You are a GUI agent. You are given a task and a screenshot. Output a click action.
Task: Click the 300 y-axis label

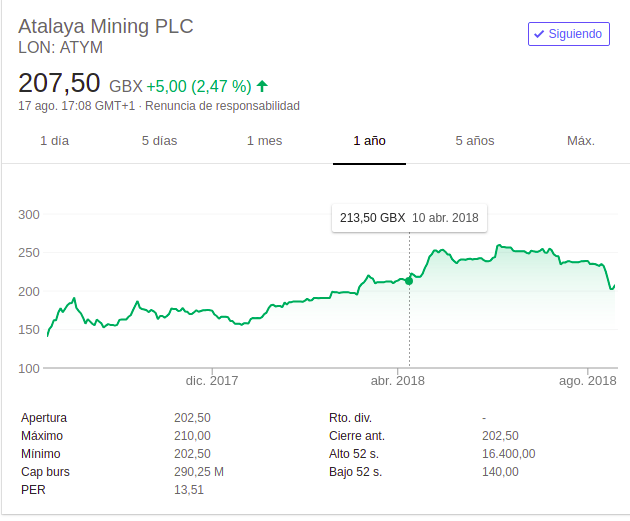click(x=29, y=215)
